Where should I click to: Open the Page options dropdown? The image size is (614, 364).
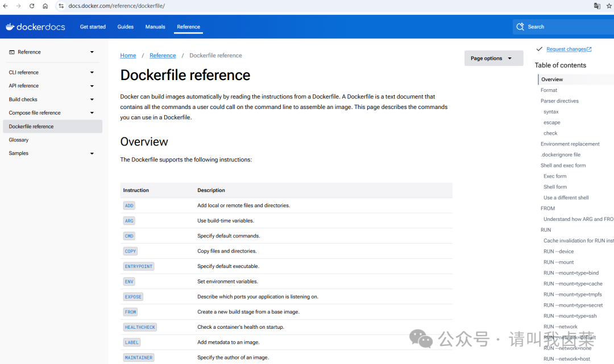point(493,58)
